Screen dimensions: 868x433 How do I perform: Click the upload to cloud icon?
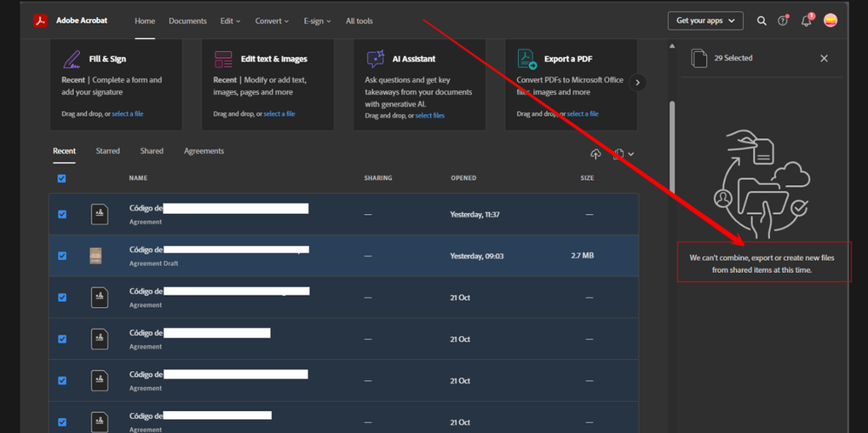point(596,154)
